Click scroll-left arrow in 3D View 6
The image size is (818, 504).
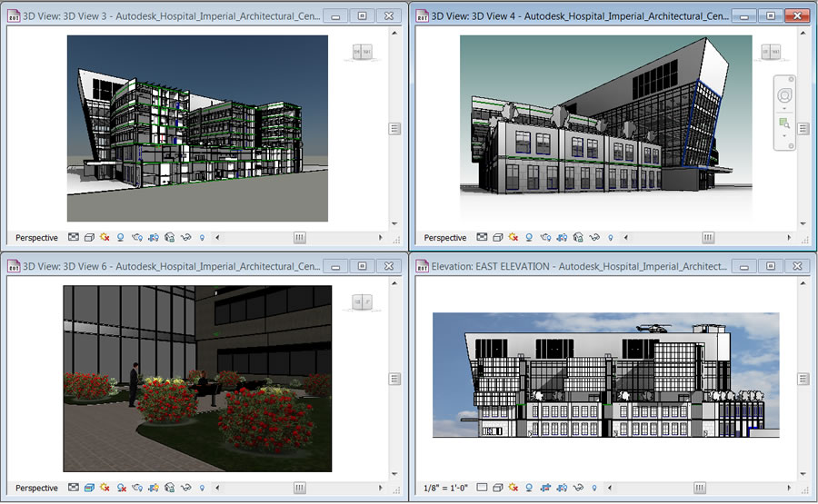coord(217,488)
